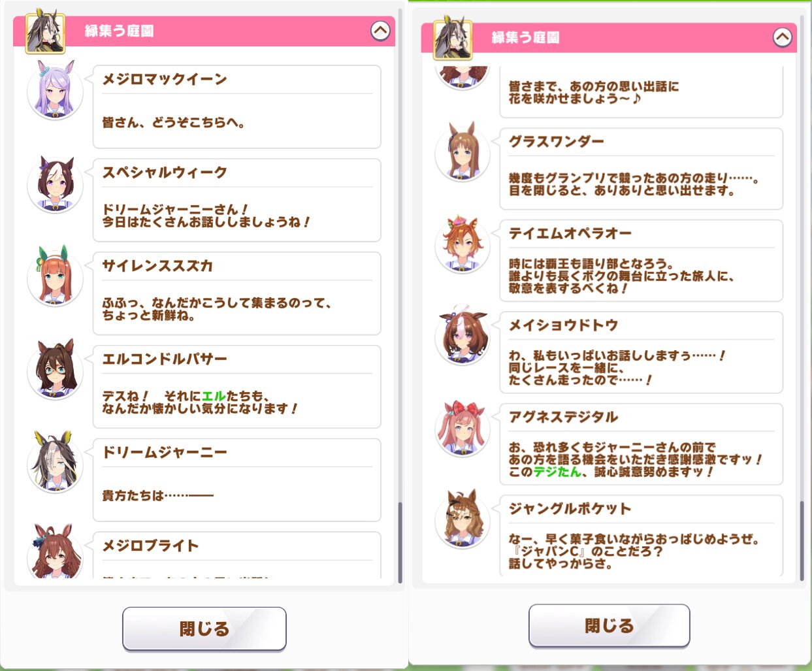Screen dimensions: 812x671
Task: Click Jungle Pocket's avatar icon
Action: [463, 521]
